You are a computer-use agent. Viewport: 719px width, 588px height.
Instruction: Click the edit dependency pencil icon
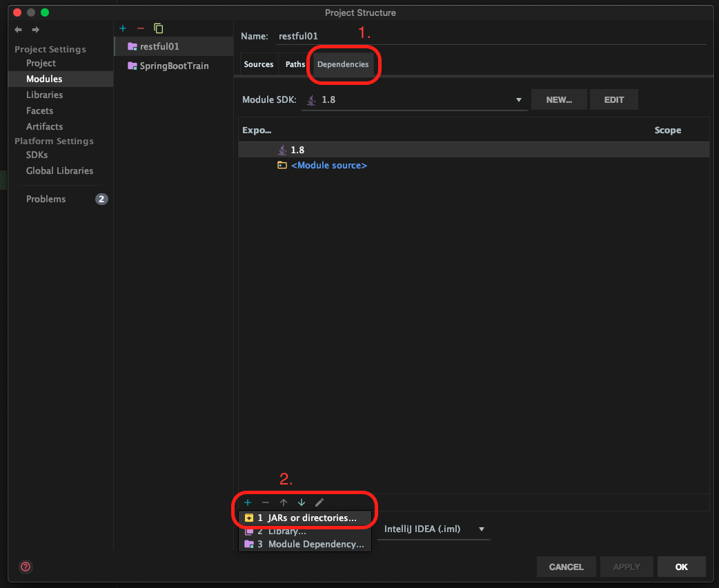(319, 502)
